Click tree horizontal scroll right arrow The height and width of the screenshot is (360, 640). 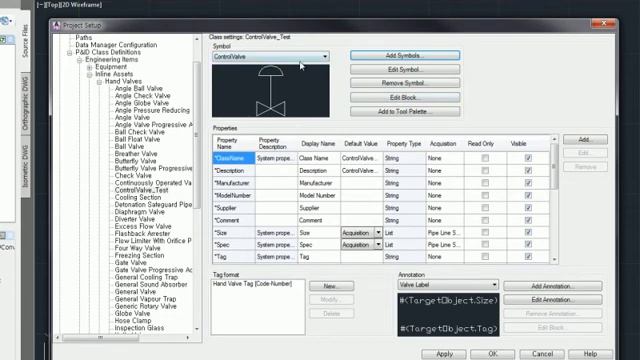point(188,338)
